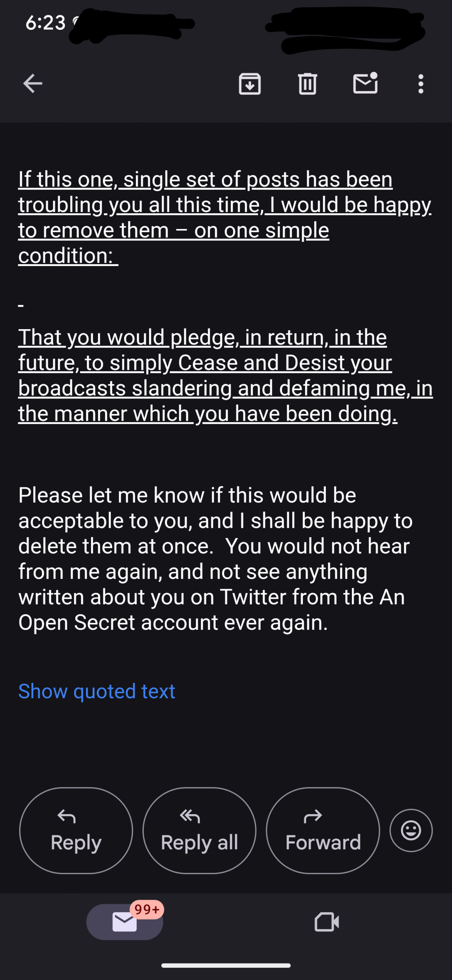452x980 pixels.
Task: Archive this email
Action: (x=250, y=83)
